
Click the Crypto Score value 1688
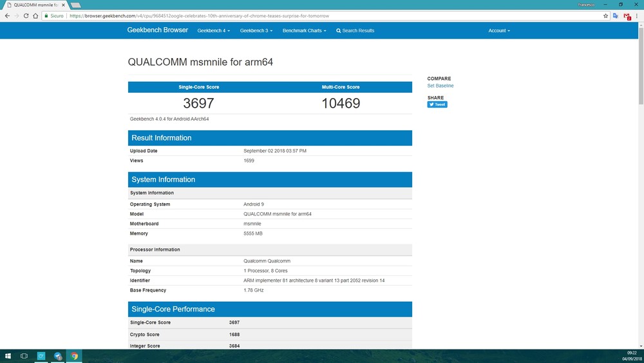pos(234,335)
